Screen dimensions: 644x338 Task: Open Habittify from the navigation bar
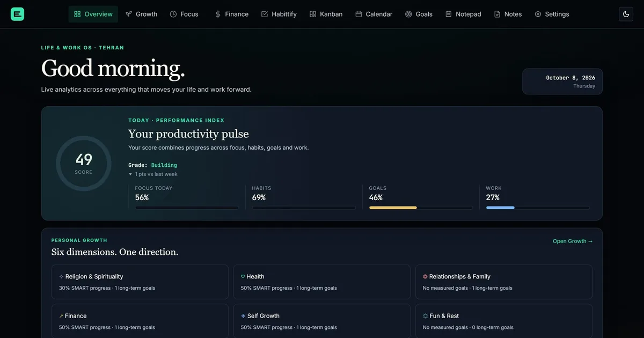coord(279,14)
